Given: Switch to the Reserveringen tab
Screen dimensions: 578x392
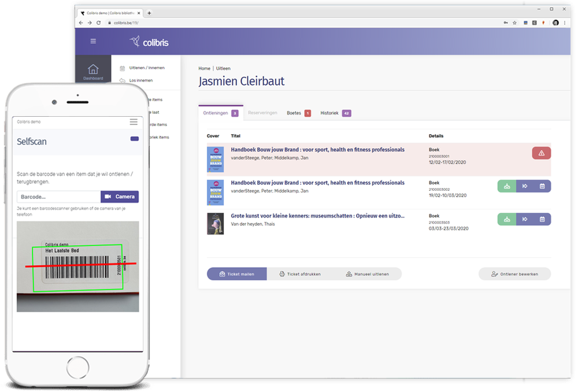Looking at the screenshot, I should [262, 113].
